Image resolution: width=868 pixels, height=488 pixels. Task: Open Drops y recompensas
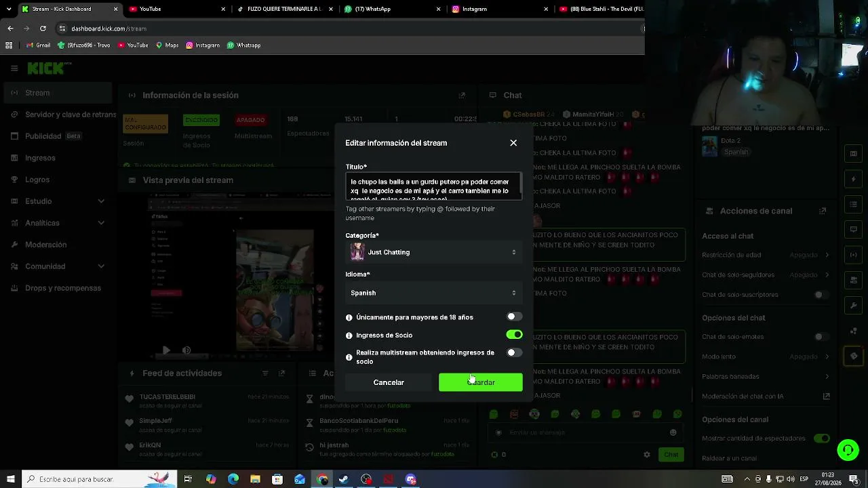[x=58, y=288]
